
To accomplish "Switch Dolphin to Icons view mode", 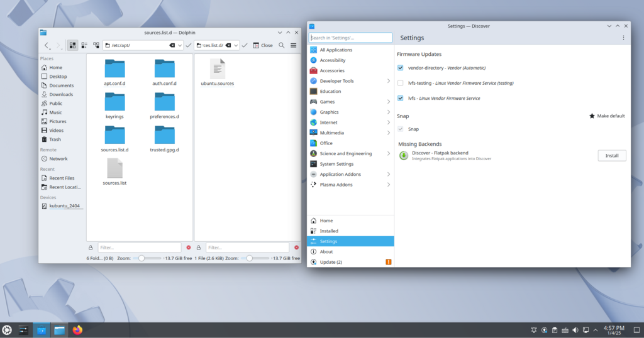I will 72,45.
